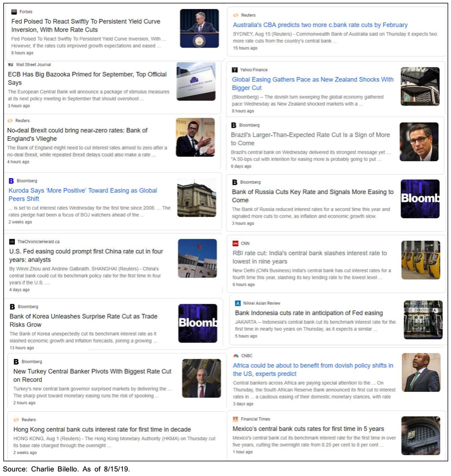Click the Nikkei Asian Review source name
The height and width of the screenshot is (476, 451).
click(x=261, y=303)
